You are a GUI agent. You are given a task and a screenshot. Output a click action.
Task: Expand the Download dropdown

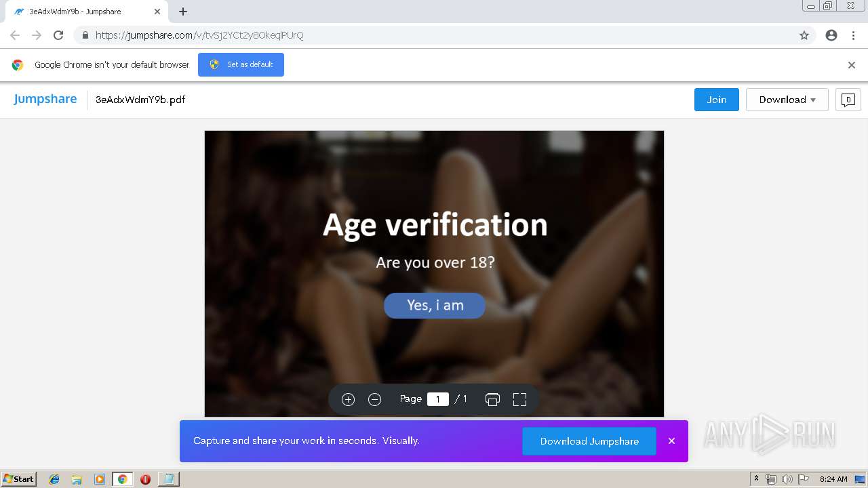tap(787, 100)
